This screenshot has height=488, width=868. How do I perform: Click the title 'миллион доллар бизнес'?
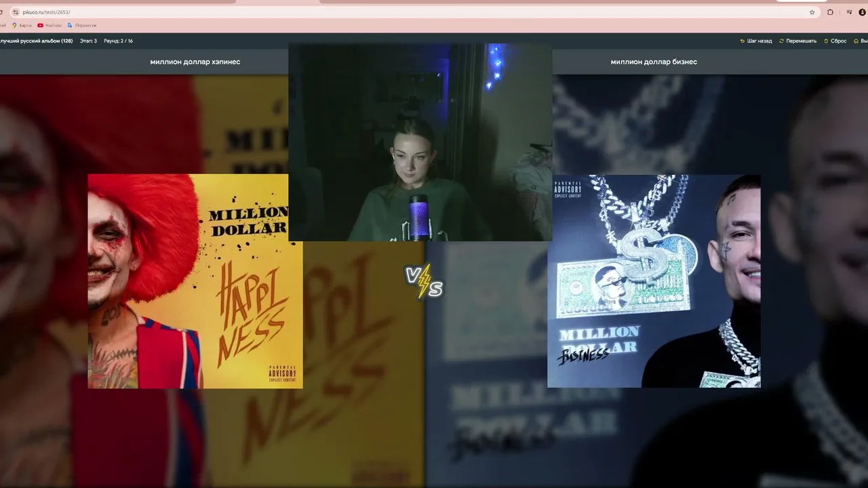pyautogui.click(x=654, y=62)
